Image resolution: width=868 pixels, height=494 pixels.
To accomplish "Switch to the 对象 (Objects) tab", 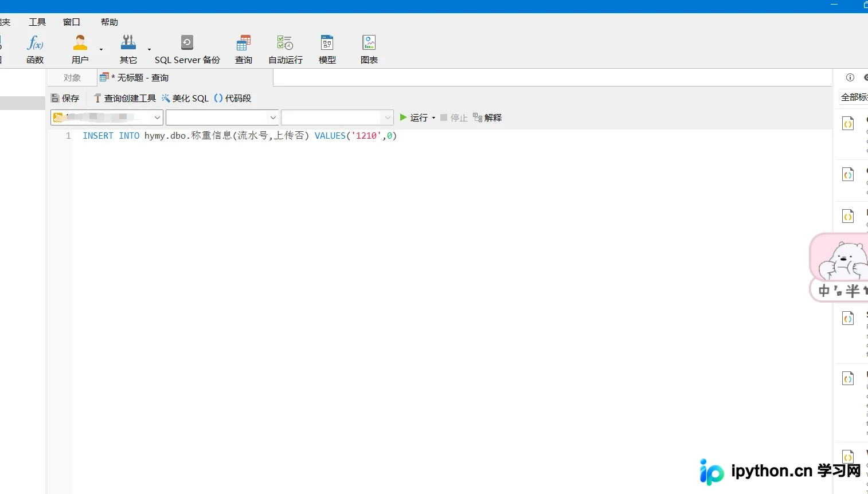I will point(72,78).
